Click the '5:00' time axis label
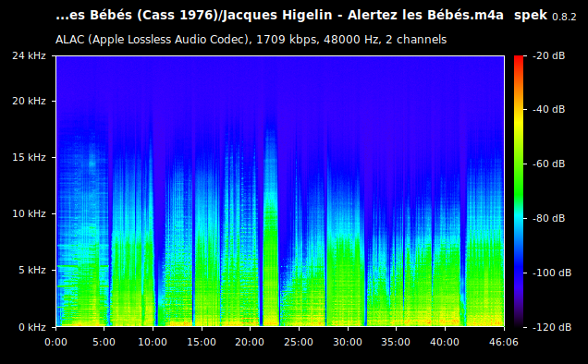Image resolution: width=588 pixels, height=364 pixels. tap(104, 342)
